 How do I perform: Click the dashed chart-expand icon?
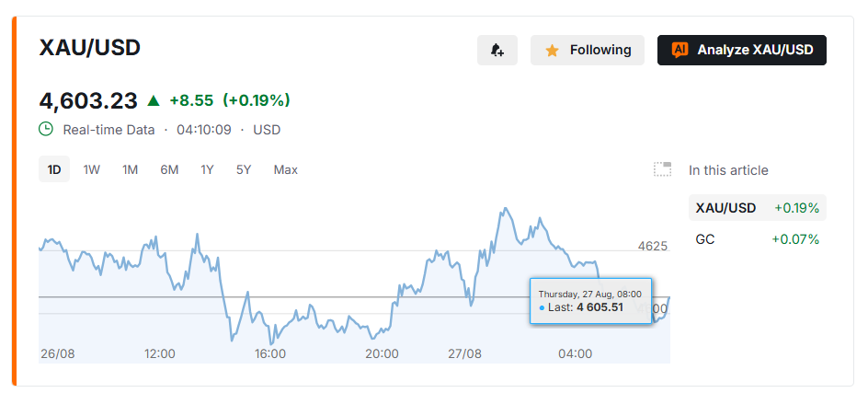pos(663,169)
